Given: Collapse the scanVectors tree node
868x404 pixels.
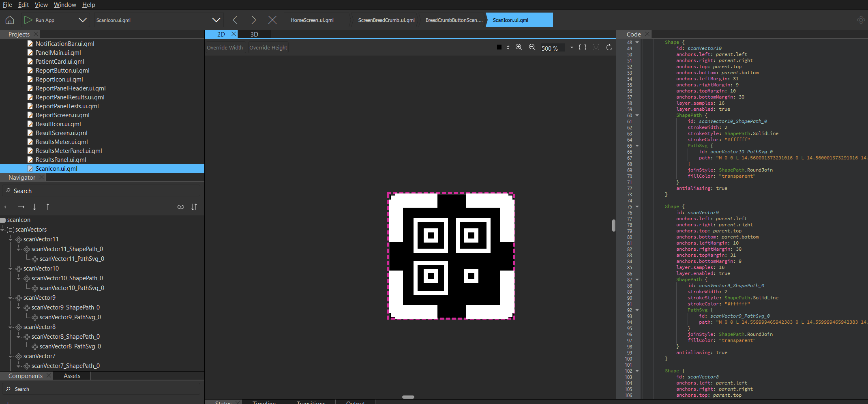Looking at the screenshot, I should 3,230.
